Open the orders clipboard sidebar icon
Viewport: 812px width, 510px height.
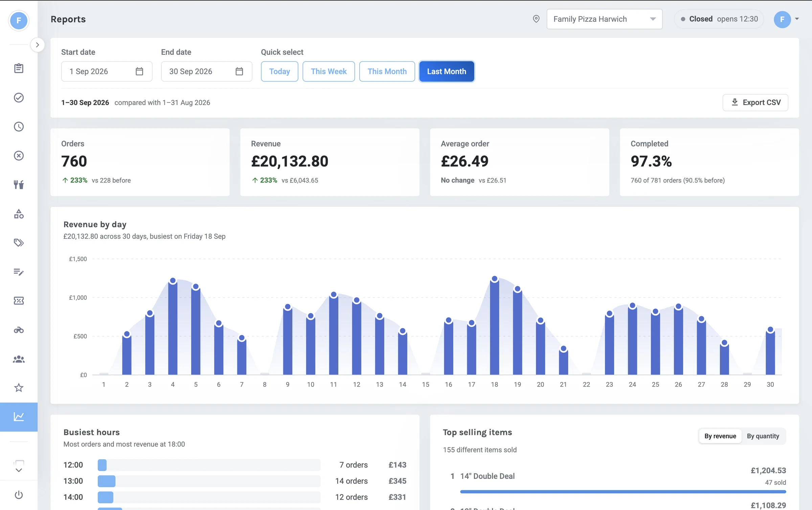coord(19,68)
